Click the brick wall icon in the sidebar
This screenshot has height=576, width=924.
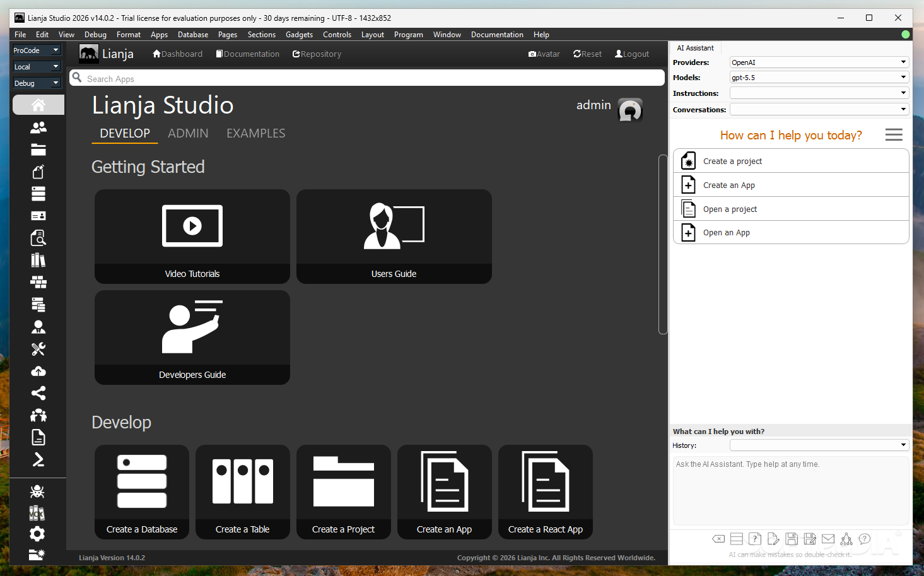click(x=38, y=282)
